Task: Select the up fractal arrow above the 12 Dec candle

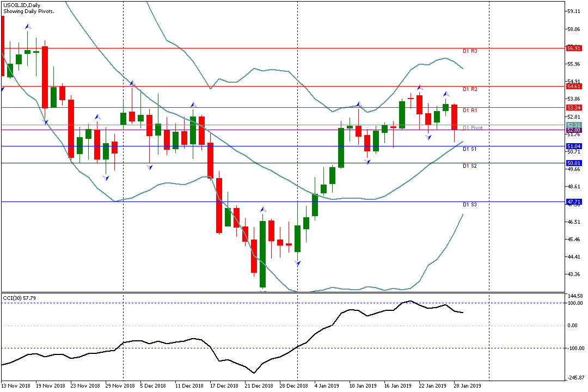Action: pyautogui.click(x=193, y=105)
